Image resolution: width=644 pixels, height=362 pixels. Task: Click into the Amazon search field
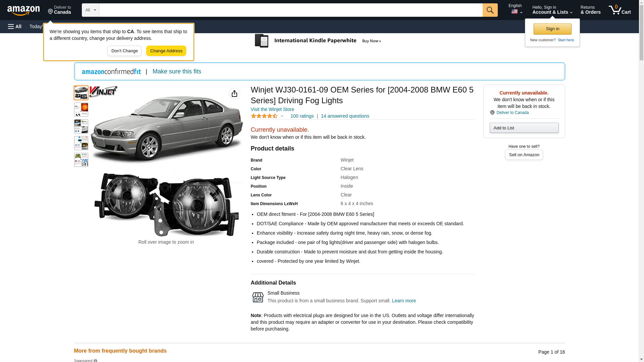(290, 10)
